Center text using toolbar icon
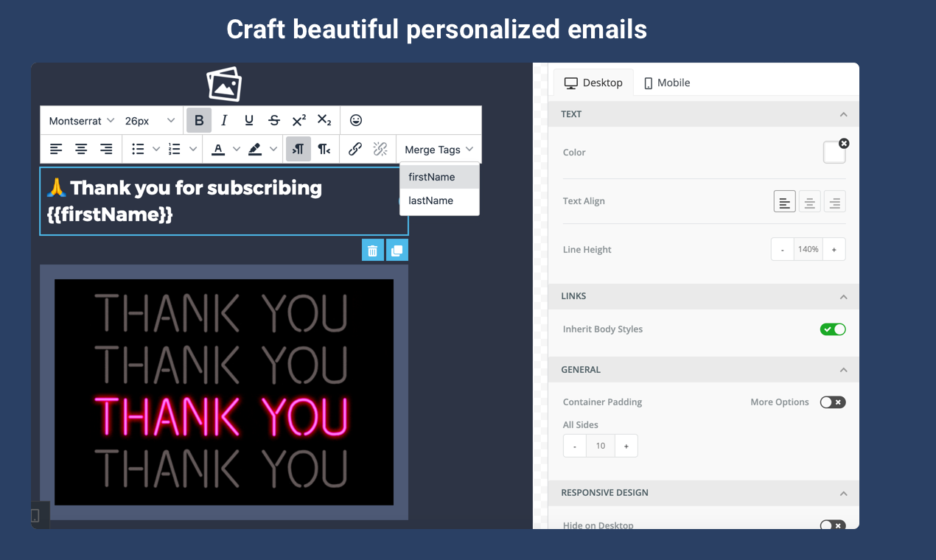936x560 pixels. tap(81, 149)
